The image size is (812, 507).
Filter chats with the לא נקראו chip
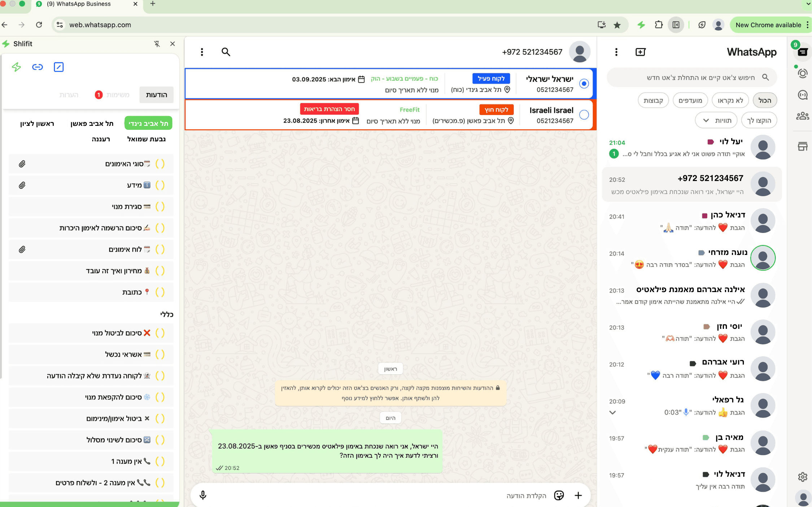click(x=730, y=100)
